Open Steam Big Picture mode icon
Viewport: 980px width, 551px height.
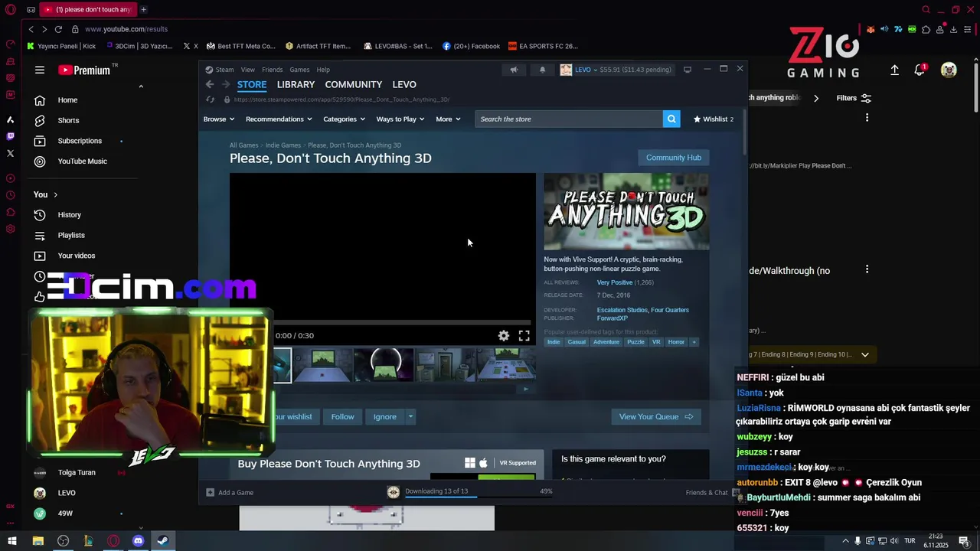(x=688, y=70)
